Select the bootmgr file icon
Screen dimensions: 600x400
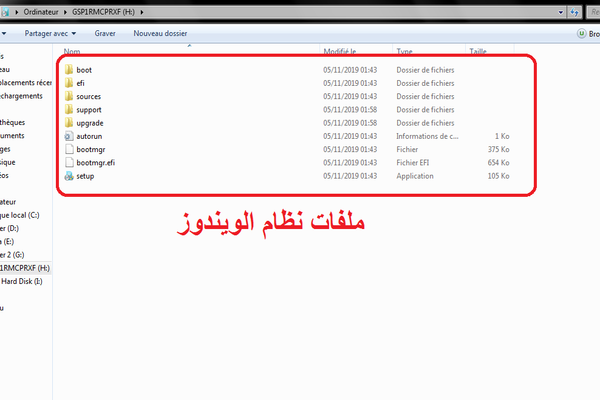click(x=68, y=148)
